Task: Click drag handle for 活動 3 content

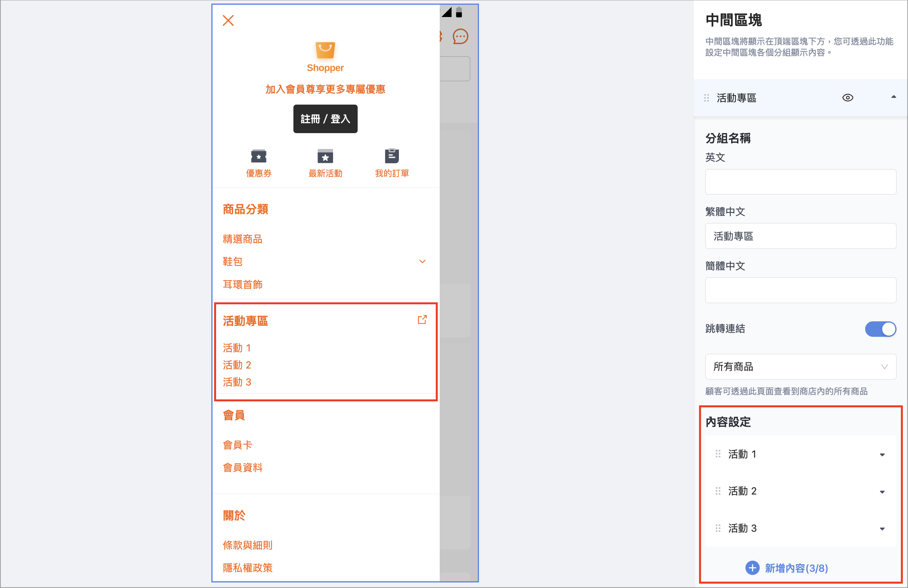Action: (718, 528)
